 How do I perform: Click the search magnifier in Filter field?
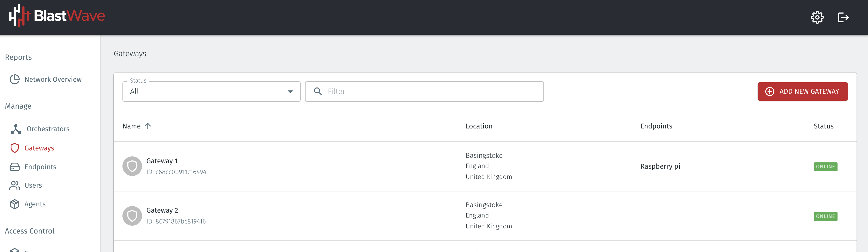click(x=318, y=91)
